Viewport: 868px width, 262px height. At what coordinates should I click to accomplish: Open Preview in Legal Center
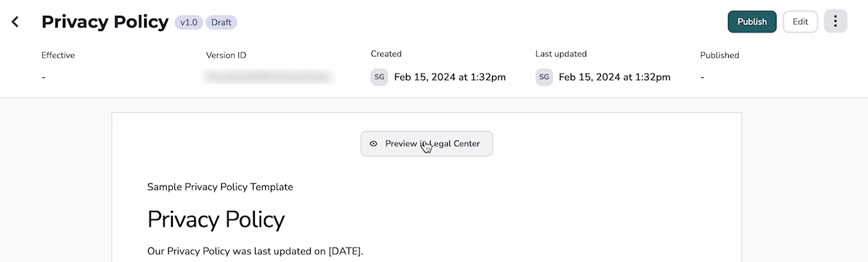tap(426, 143)
